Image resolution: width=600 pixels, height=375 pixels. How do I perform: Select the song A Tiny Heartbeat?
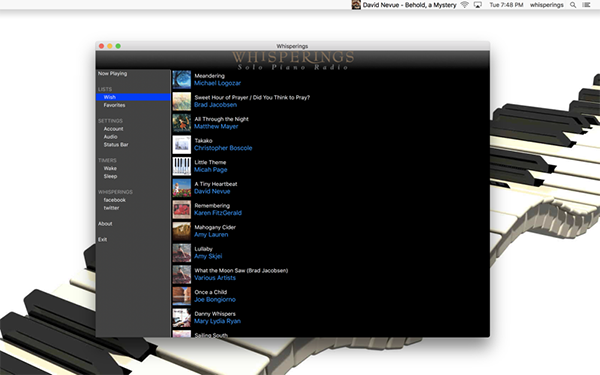point(216,184)
